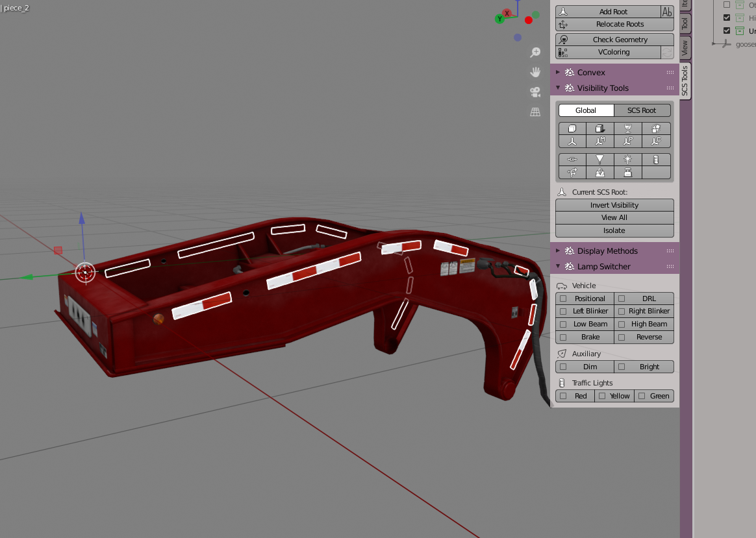756x538 pixels.
Task: Select the camera view icon in viewport controls
Action: pyautogui.click(x=535, y=92)
